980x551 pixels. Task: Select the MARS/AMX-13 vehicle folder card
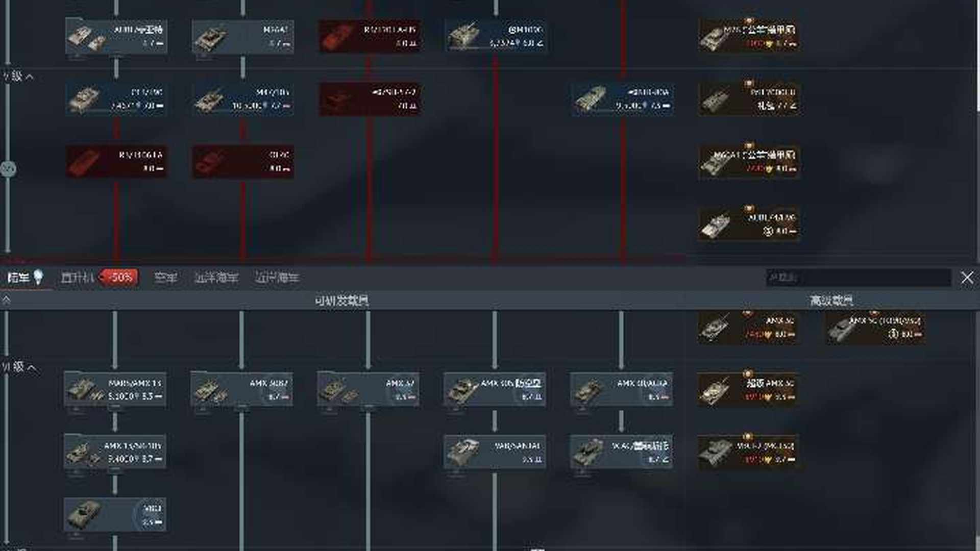click(115, 389)
